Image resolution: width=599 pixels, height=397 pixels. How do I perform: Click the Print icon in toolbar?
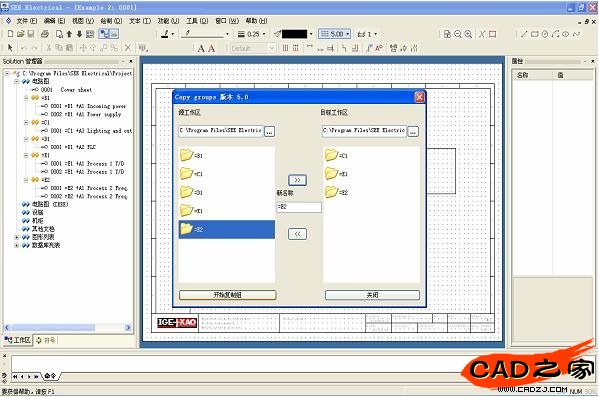click(x=45, y=34)
